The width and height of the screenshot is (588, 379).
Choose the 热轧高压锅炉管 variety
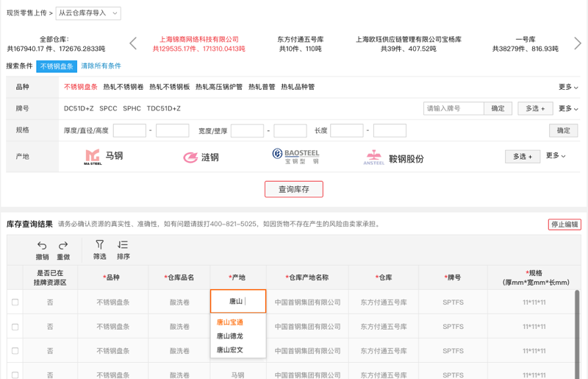pos(219,87)
